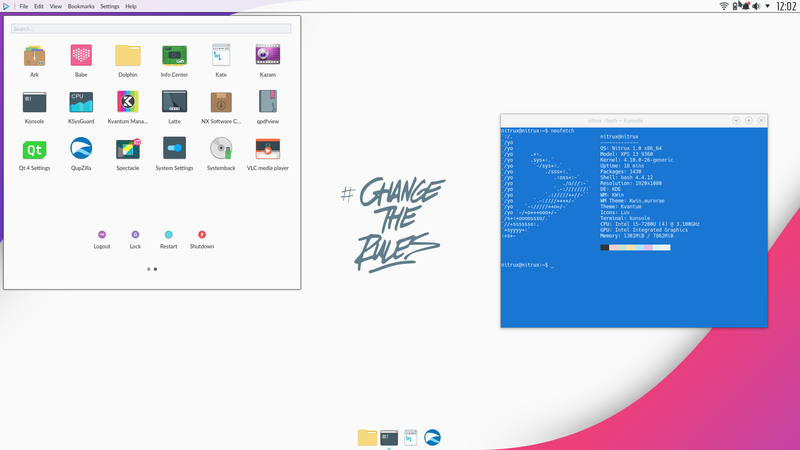The width and height of the screenshot is (800, 450).
Task: Click the launcher menu icon in top panel
Action: pyautogui.click(x=6, y=6)
